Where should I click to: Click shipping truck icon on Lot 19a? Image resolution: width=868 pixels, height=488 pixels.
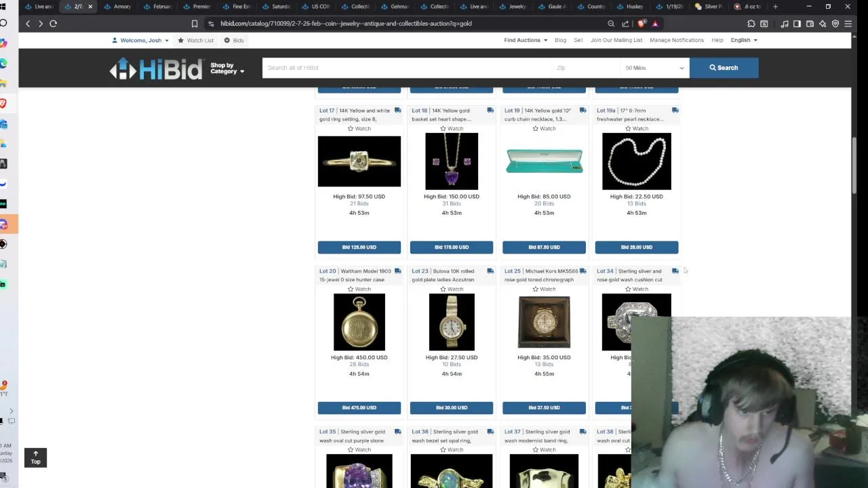[x=675, y=110]
